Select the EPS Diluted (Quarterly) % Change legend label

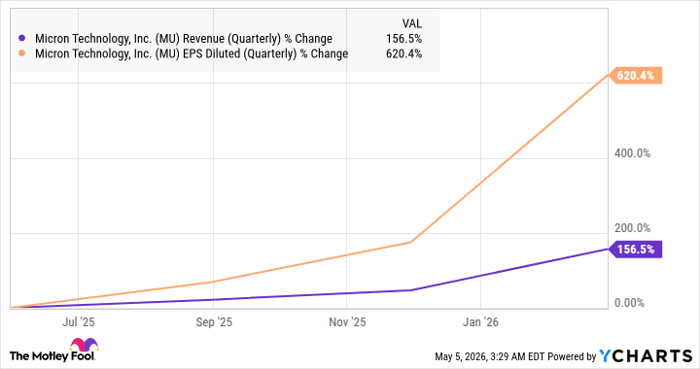pyautogui.click(x=192, y=54)
